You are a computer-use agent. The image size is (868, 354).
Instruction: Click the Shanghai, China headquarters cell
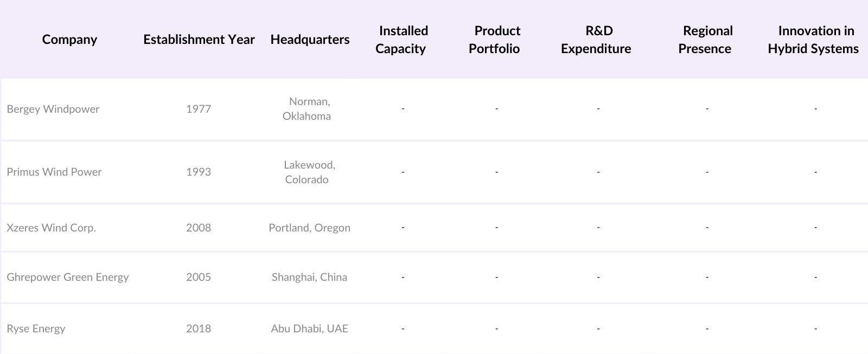click(309, 277)
